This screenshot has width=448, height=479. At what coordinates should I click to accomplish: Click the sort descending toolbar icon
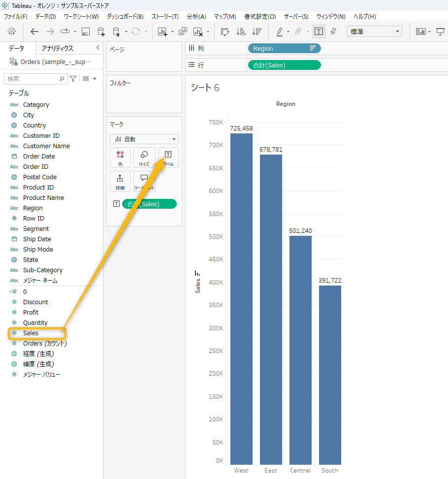point(256,32)
